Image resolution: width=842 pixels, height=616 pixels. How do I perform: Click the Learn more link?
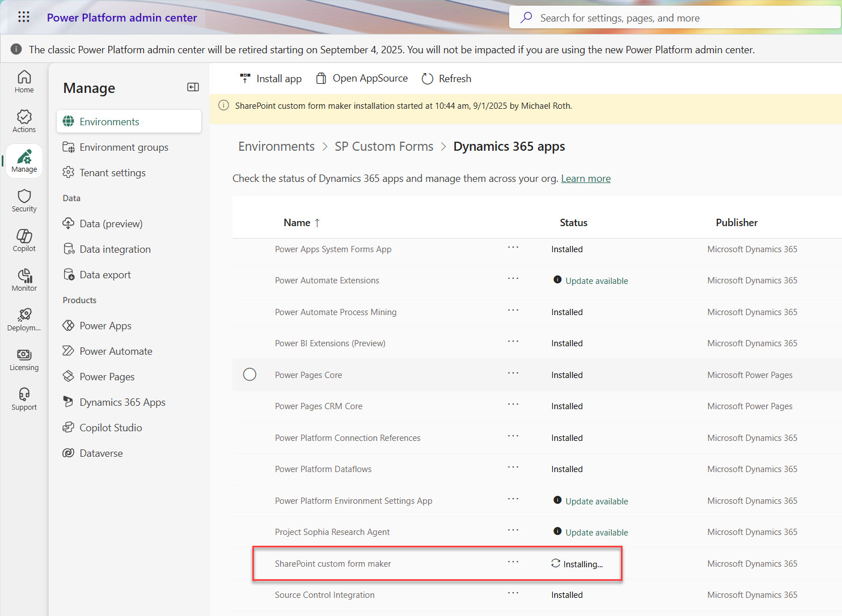click(586, 178)
